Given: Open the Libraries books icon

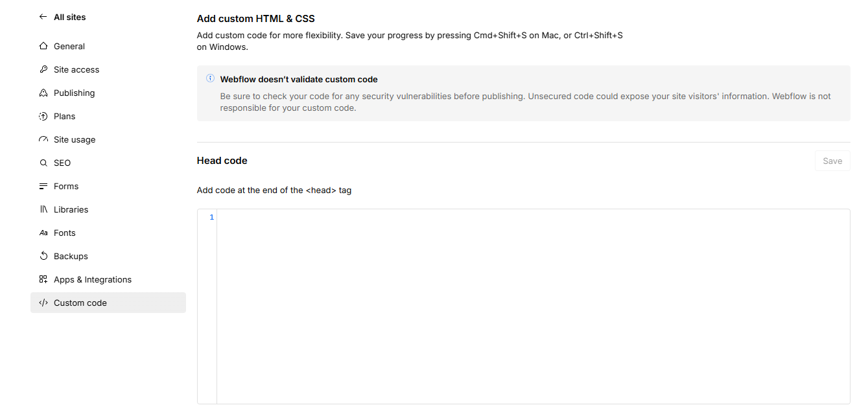Looking at the screenshot, I should coord(43,209).
